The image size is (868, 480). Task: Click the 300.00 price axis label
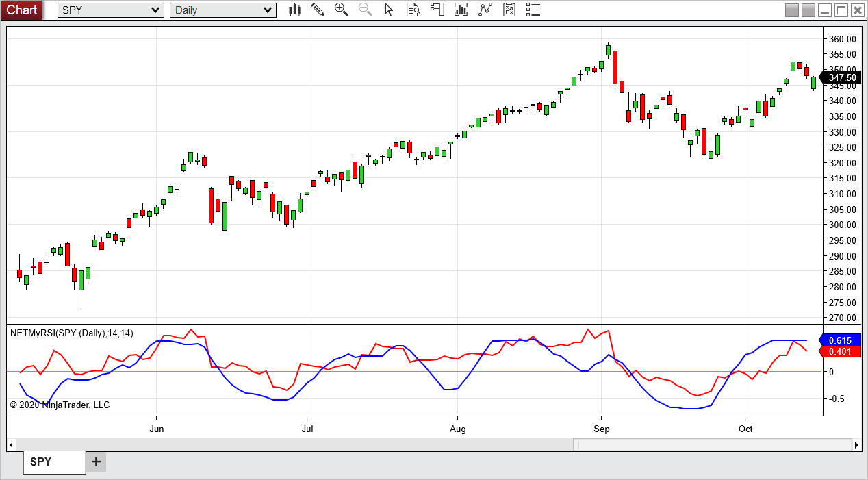click(x=842, y=225)
